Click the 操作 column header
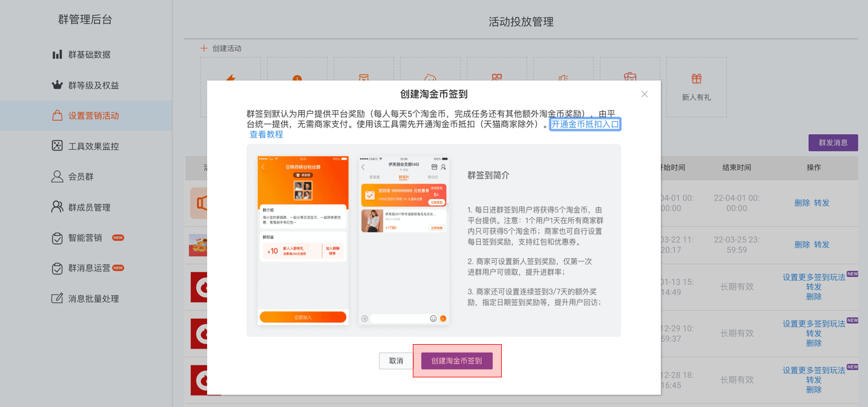This screenshot has height=407, width=868. point(814,168)
